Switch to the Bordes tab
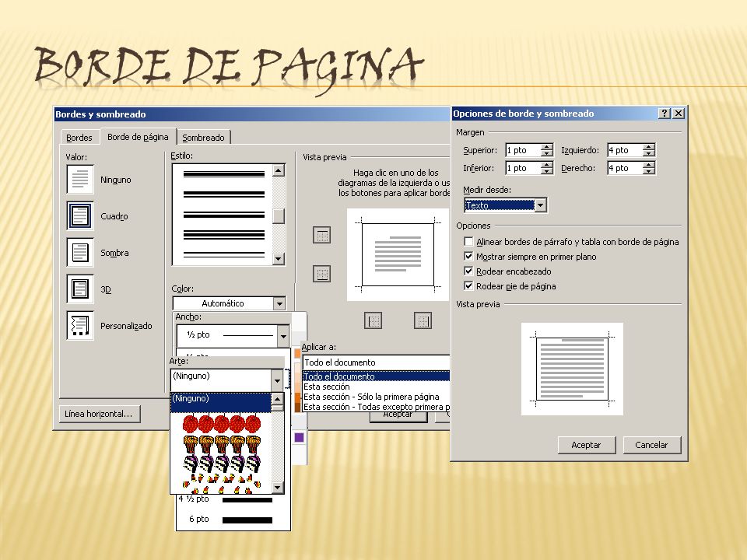This screenshot has width=747, height=560. [79, 138]
